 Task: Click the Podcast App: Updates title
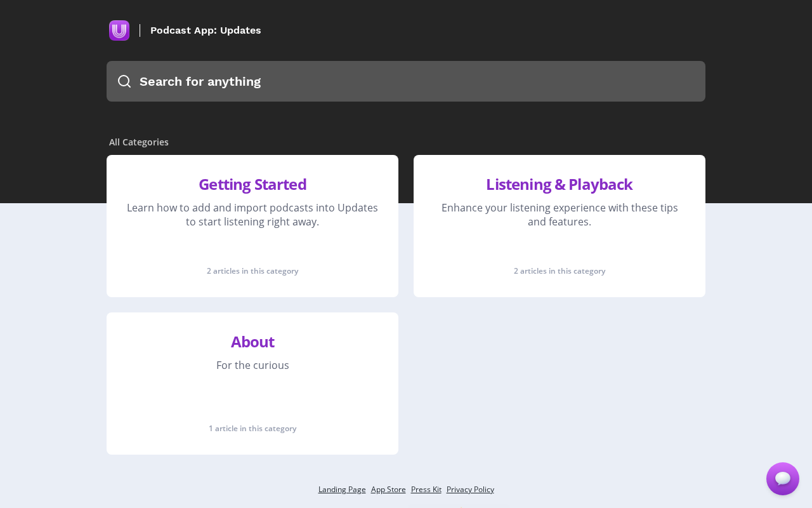pyautogui.click(x=206, y=30)
